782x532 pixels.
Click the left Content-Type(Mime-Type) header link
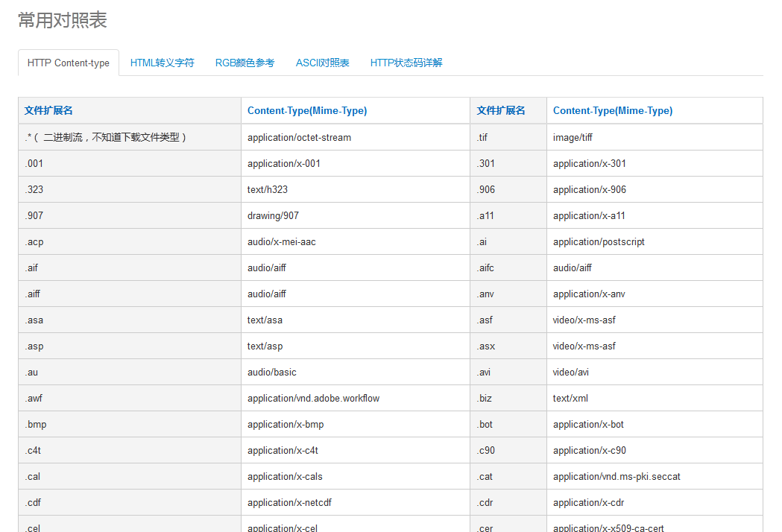point(306,110)
